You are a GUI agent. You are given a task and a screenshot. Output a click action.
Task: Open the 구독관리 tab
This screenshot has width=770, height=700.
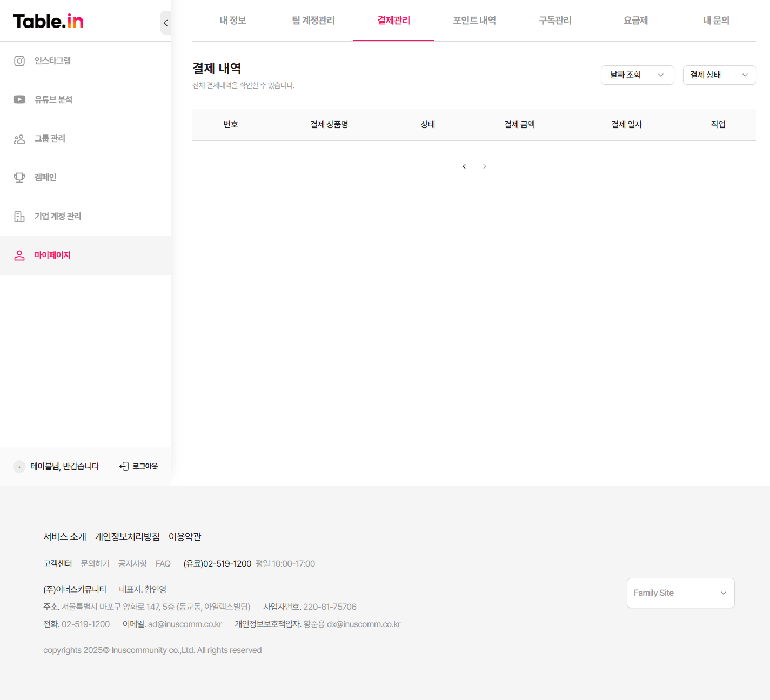[554, 21]
